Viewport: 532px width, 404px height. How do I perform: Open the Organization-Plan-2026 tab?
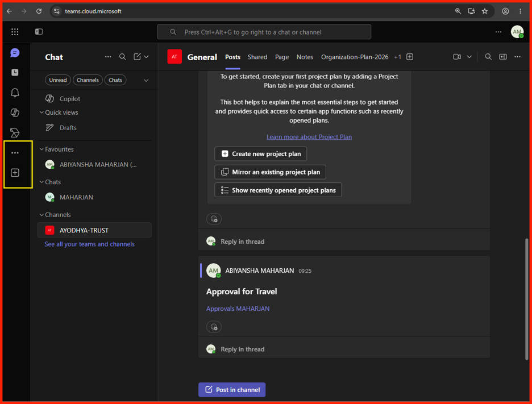click(355, 57)
